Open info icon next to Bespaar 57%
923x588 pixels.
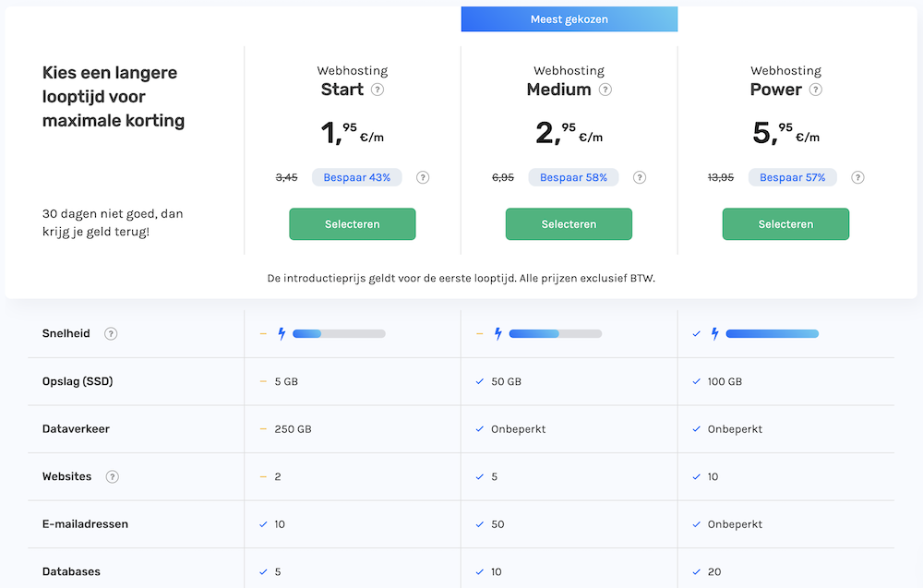[857, 178]
